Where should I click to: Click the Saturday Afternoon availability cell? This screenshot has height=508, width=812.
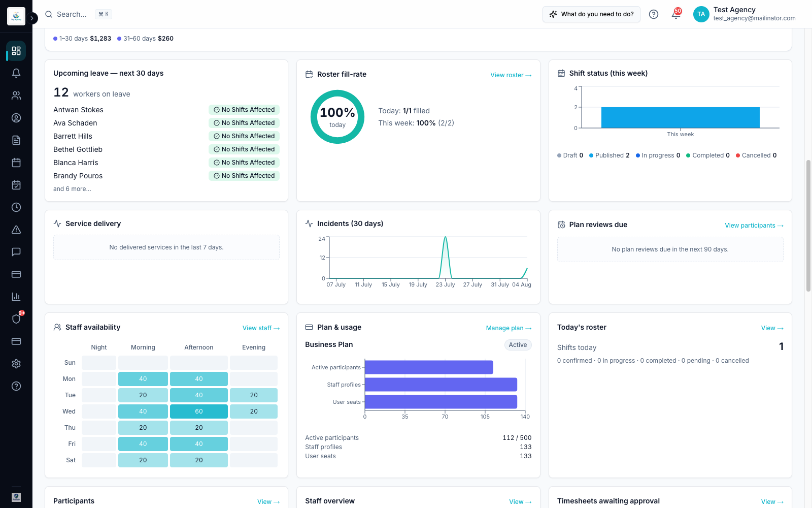(199, 460)
